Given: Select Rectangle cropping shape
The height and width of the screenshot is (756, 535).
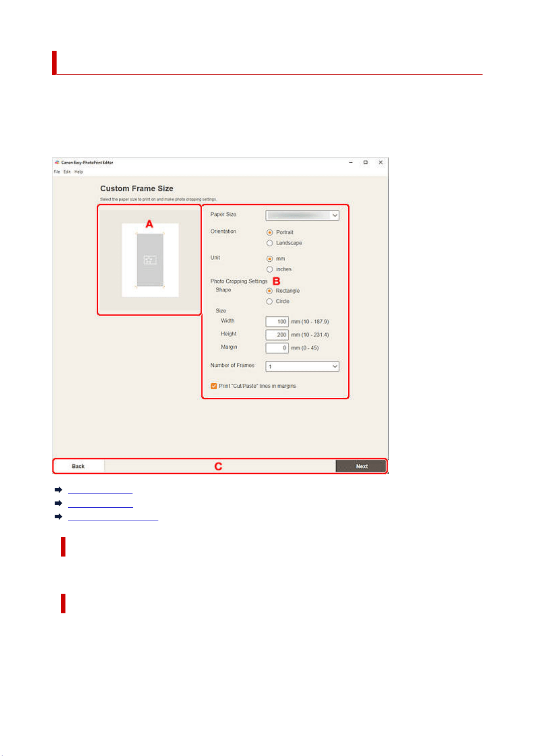Looking at the screenshot, I should point(270,291).
